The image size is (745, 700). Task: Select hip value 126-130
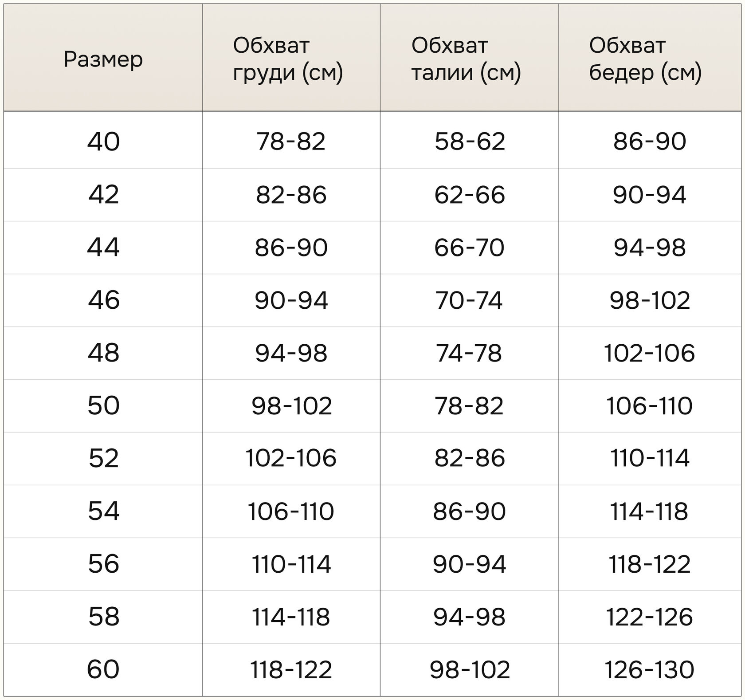pos(649,670)
